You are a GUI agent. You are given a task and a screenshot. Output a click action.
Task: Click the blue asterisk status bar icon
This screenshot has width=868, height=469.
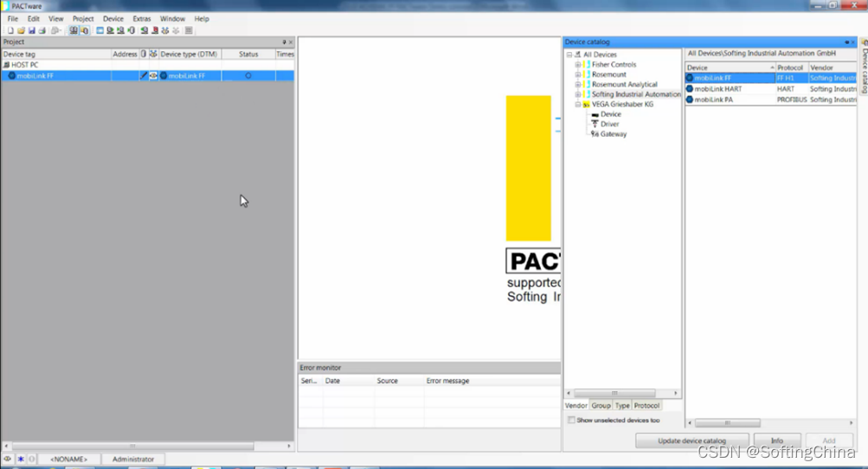click(21, 459)
